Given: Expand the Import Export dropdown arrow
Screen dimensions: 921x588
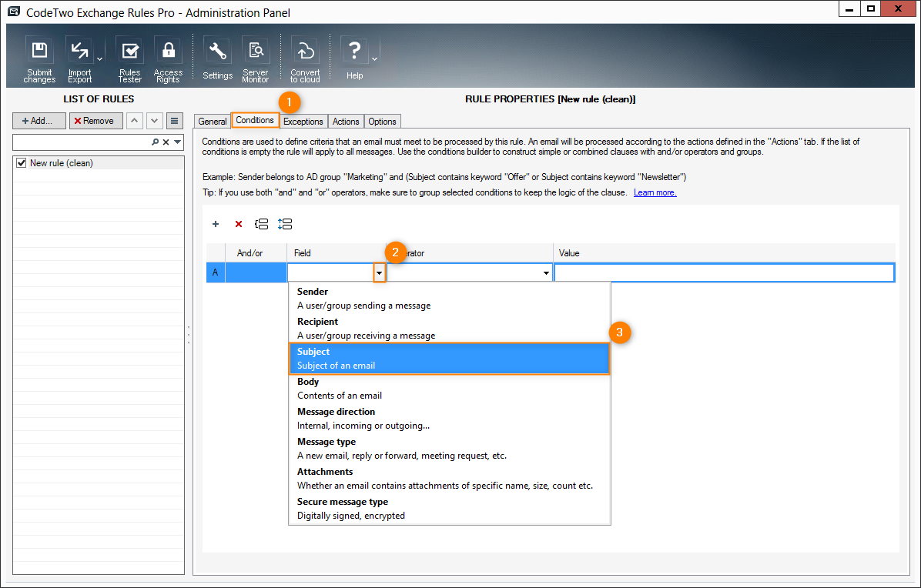Looking at the screenshot, I should (x=100, y=59).
